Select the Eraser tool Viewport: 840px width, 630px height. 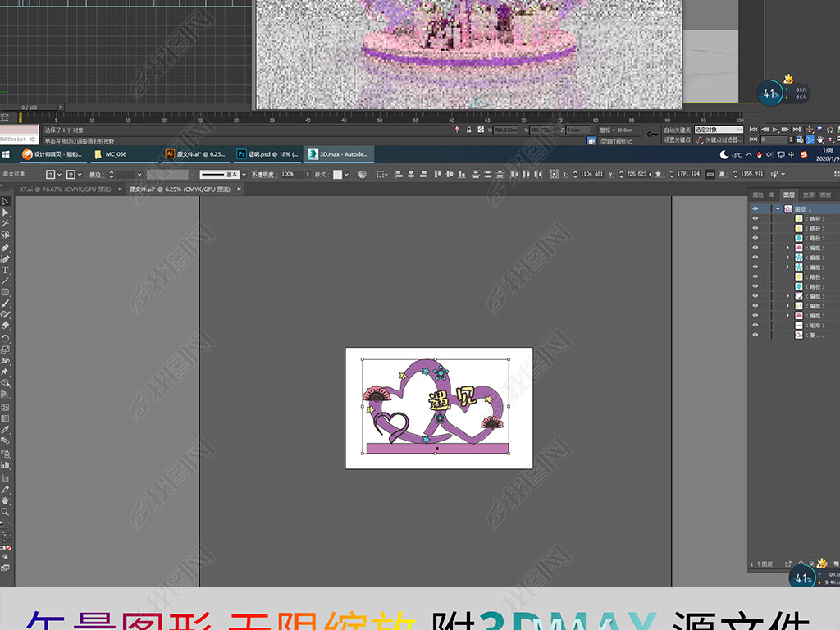point(6,325)
